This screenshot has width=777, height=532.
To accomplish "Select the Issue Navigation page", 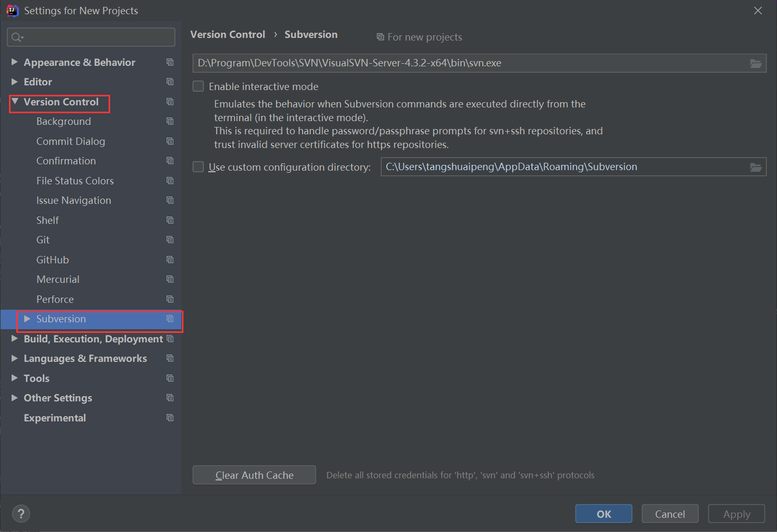I will (74, 201).
